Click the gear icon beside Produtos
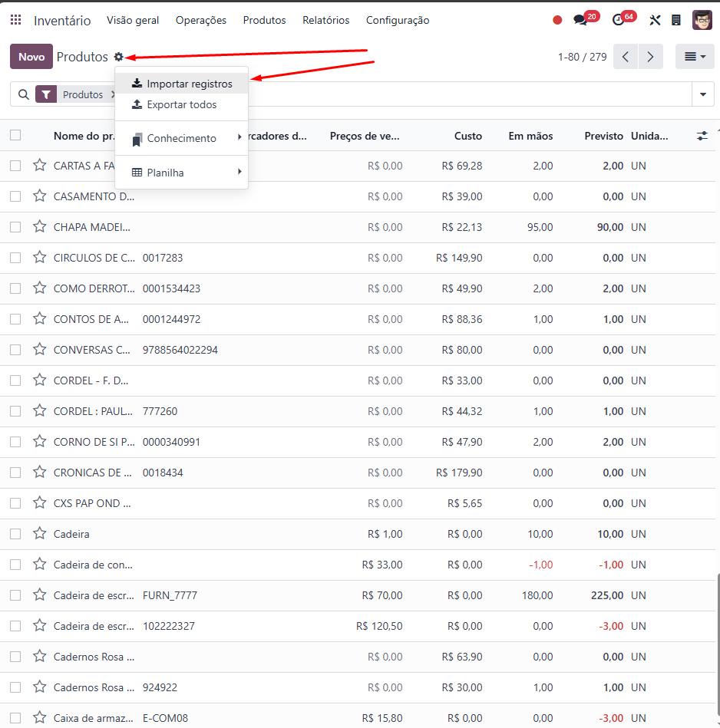720x728 pixels. (119, 57)
